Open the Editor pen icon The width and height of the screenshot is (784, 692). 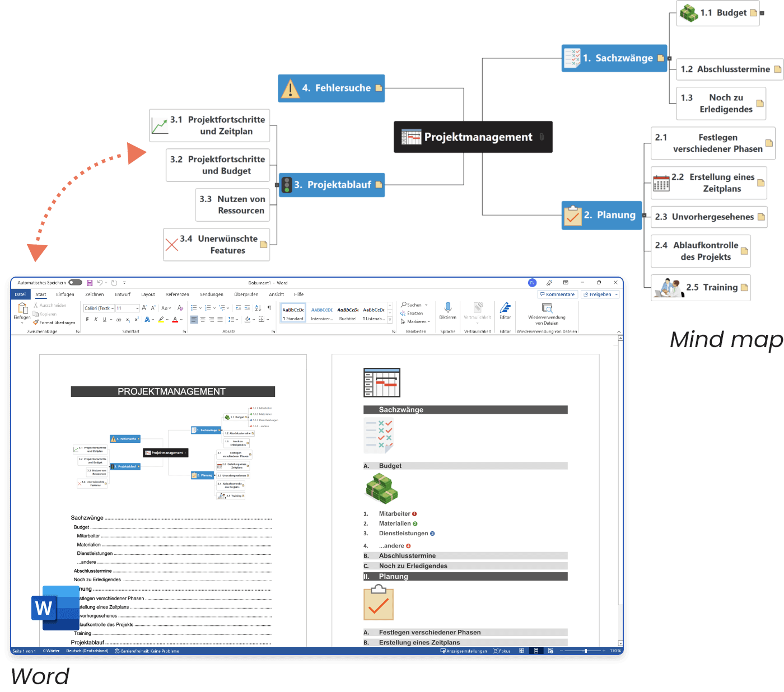point(505,307)
